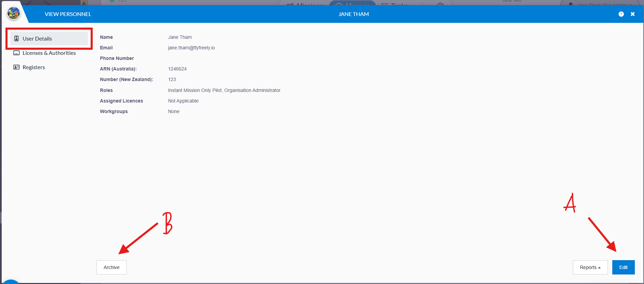The width and height of the screenshot is (644, 284).
Task: Click the name value Jane Tham
Action: click(x=180, y=37)
